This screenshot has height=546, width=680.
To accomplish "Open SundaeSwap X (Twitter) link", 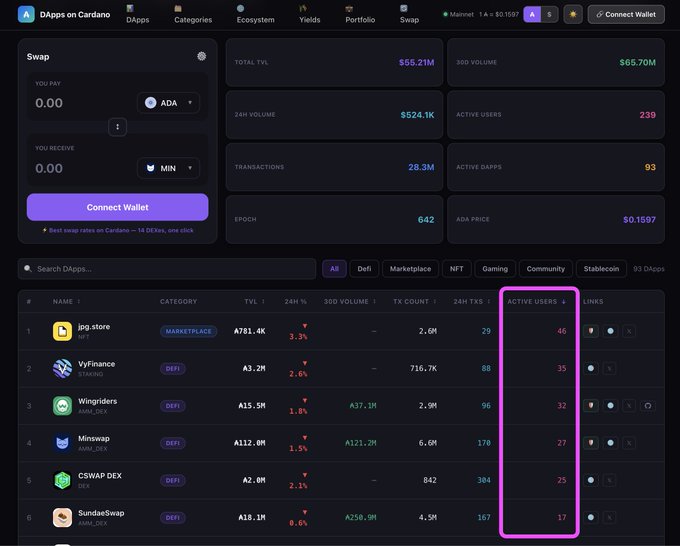I will (609, 518).
